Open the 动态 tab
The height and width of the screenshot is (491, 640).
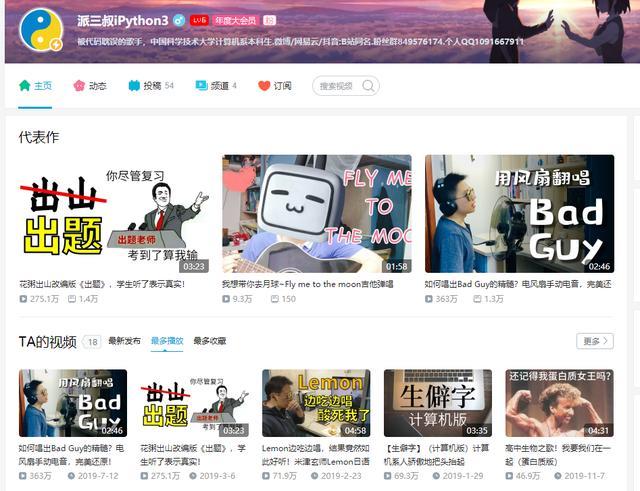pos(90,86)
